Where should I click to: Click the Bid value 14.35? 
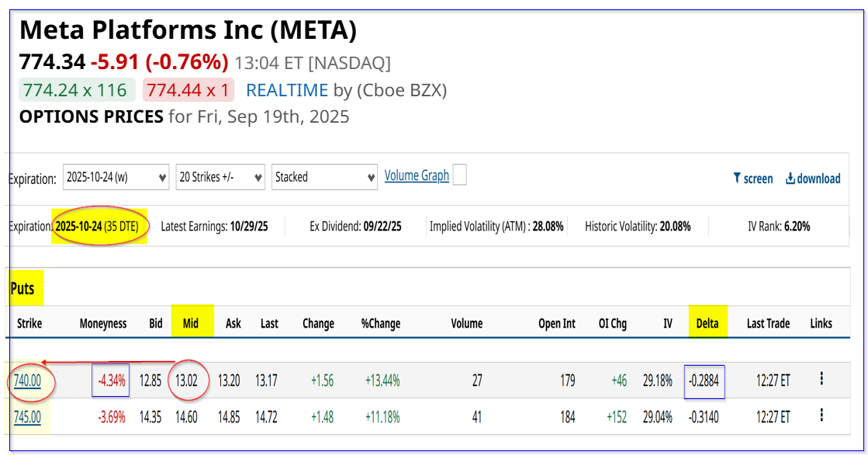[150, 417]
